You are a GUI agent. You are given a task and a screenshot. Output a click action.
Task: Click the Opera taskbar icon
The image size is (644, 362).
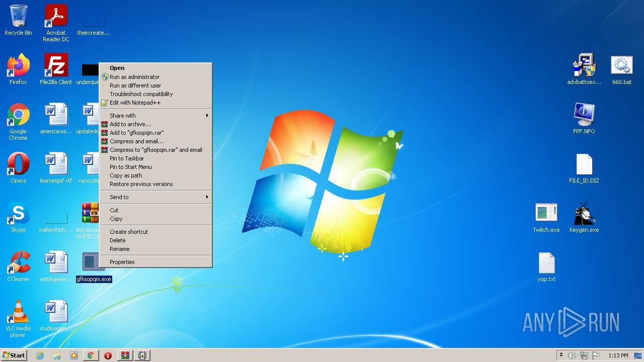108,355
